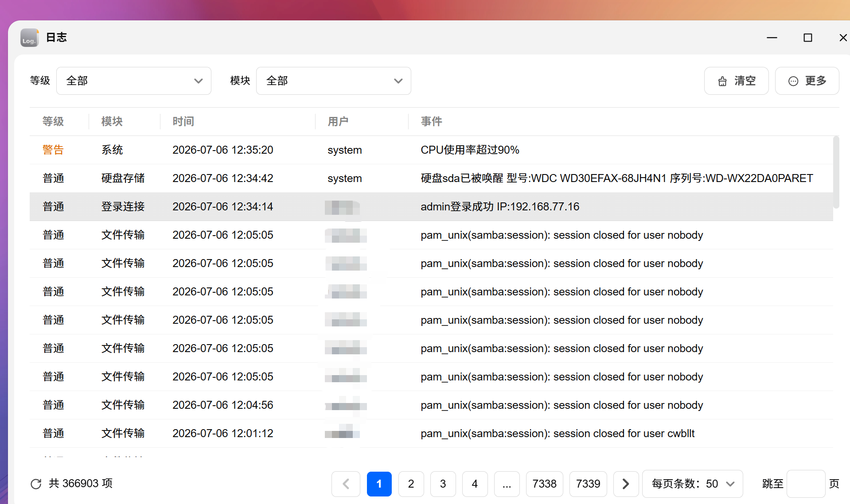Click the 事件 column header
Screen dimensions: 850x504
(x=431, y=121)
